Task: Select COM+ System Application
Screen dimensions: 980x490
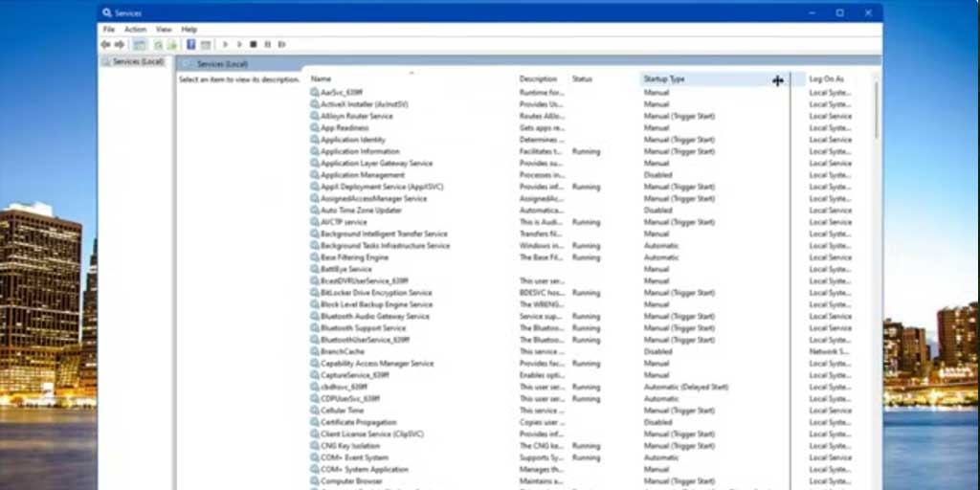Action: pos(365,469)
